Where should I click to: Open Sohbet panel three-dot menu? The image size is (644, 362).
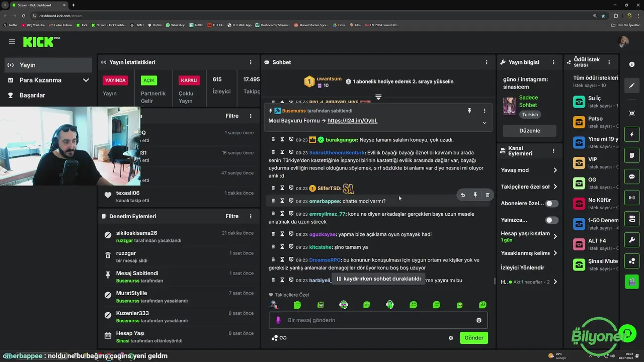point(487,62)
